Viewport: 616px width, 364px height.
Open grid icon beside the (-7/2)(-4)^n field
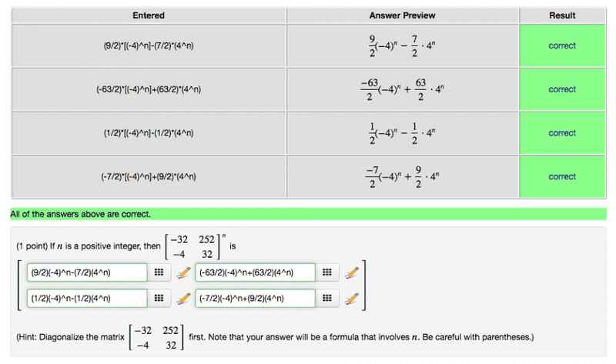click(x=326, y=299)
